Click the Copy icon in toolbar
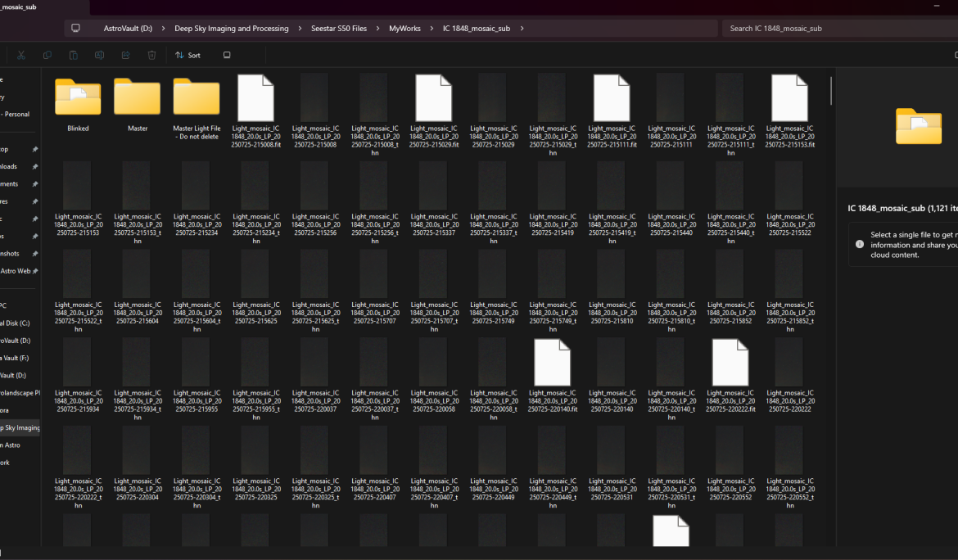 tap(47, 55)
